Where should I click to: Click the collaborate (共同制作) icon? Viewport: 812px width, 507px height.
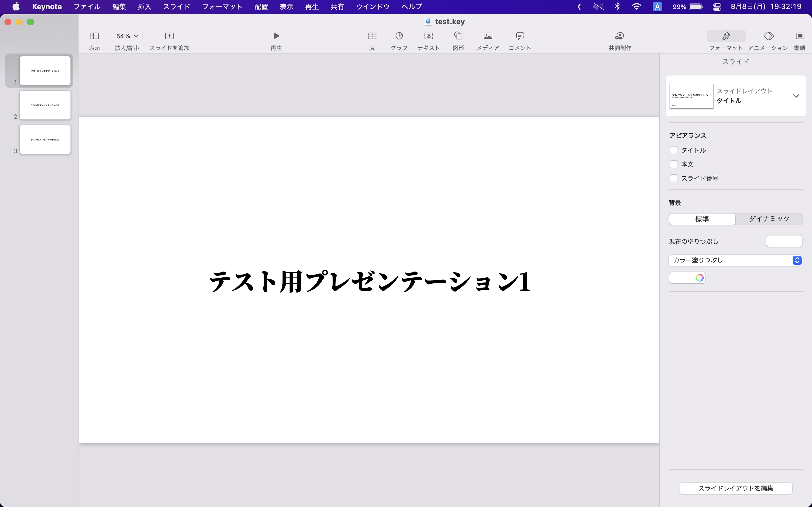pos(620,36)
